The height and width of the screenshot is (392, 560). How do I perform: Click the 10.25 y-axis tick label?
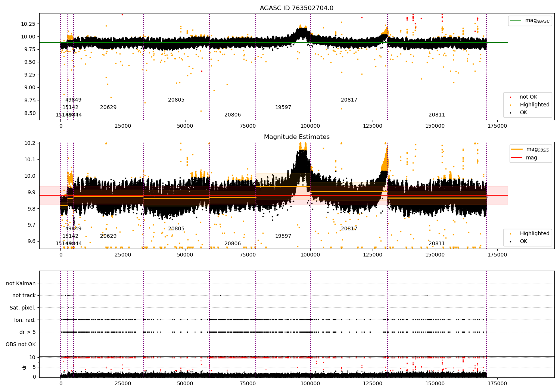point(28,24)
